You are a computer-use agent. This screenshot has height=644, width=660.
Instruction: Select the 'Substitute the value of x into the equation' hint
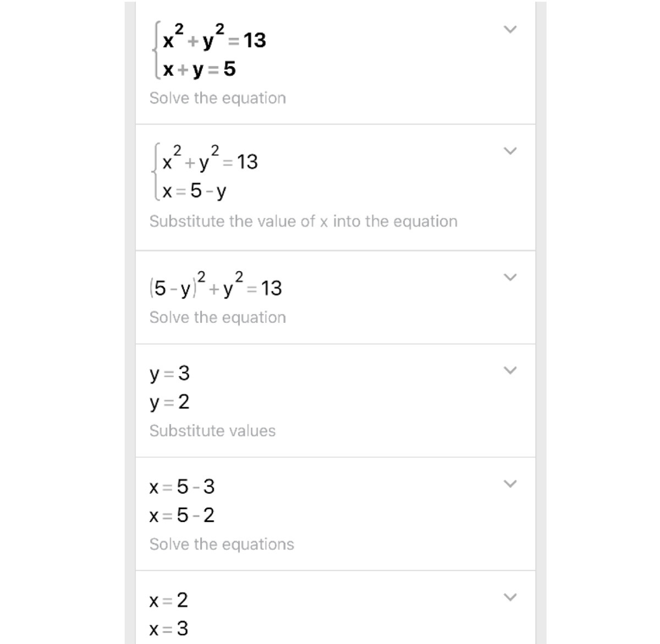[x=303, y=221]
